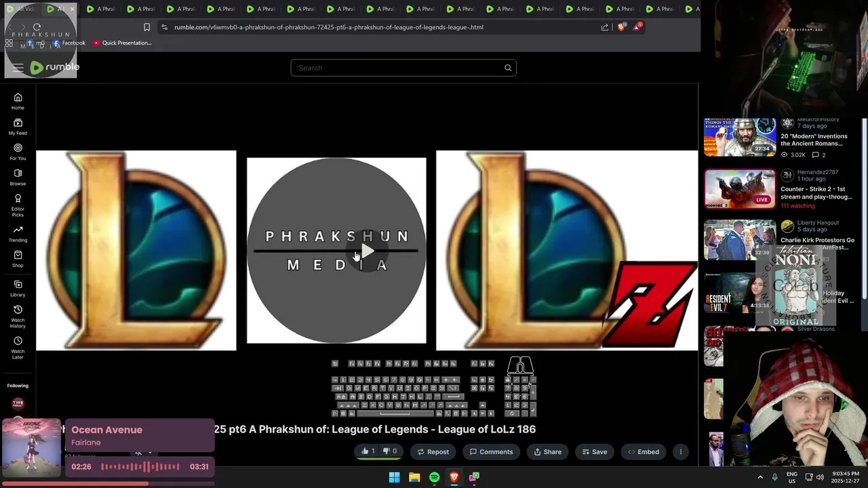This screenshot has width=868, height=488.
Task: Bookmark this page with the bookmark icon
Action: tap(146, 27)
